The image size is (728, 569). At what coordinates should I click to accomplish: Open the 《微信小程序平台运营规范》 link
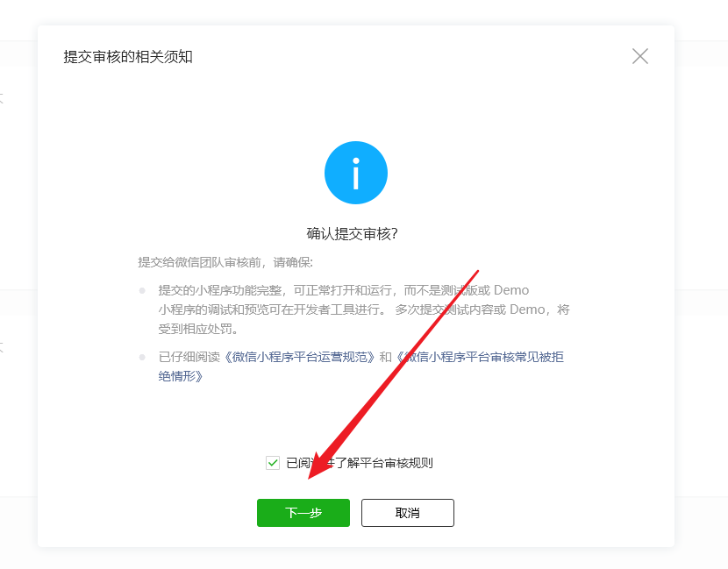point(299,357)
